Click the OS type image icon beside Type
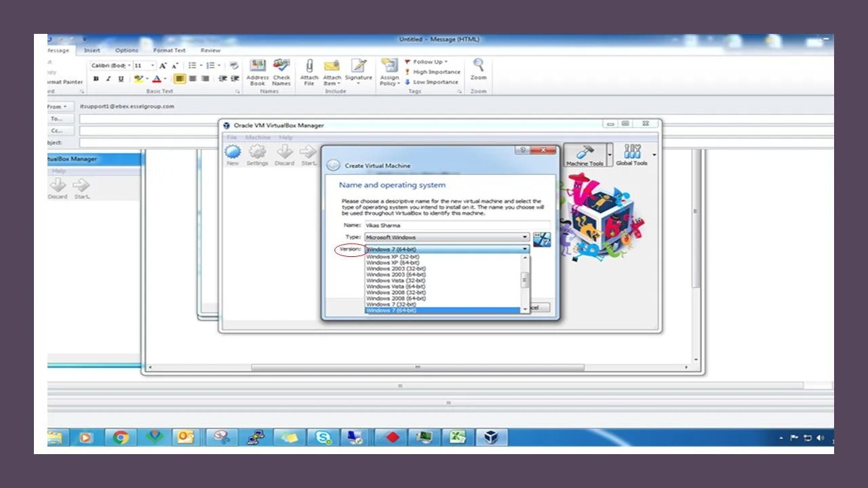This screenshot has height=488, width=868. (542, 239)
